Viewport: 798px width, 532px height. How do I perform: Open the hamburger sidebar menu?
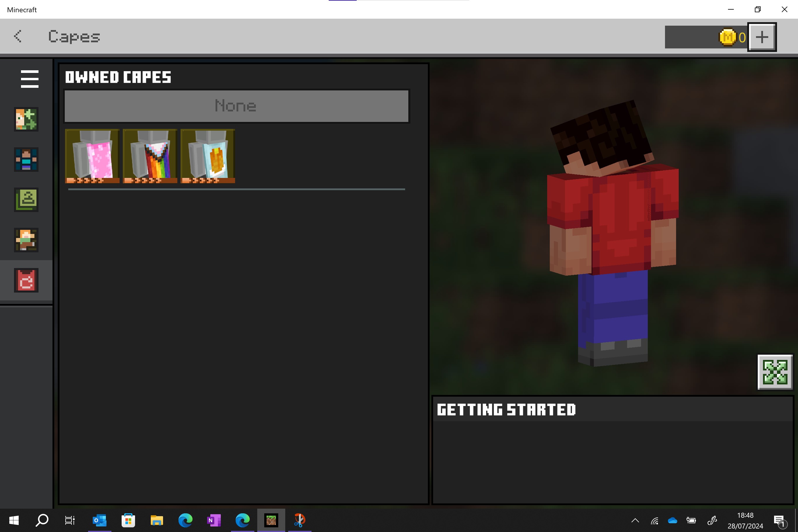click(x=29, y=79)
